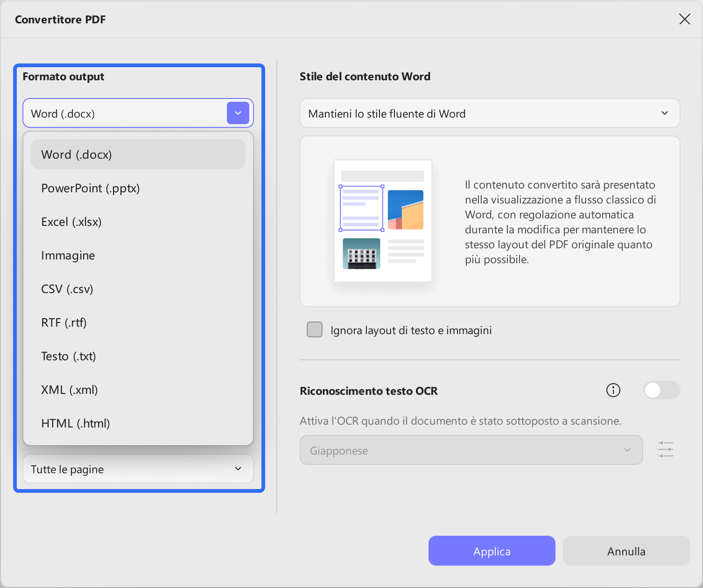703x588 pixels.
Task: Choose PowerPoint (.pptx) output format
Action: [x=138, y=188]
